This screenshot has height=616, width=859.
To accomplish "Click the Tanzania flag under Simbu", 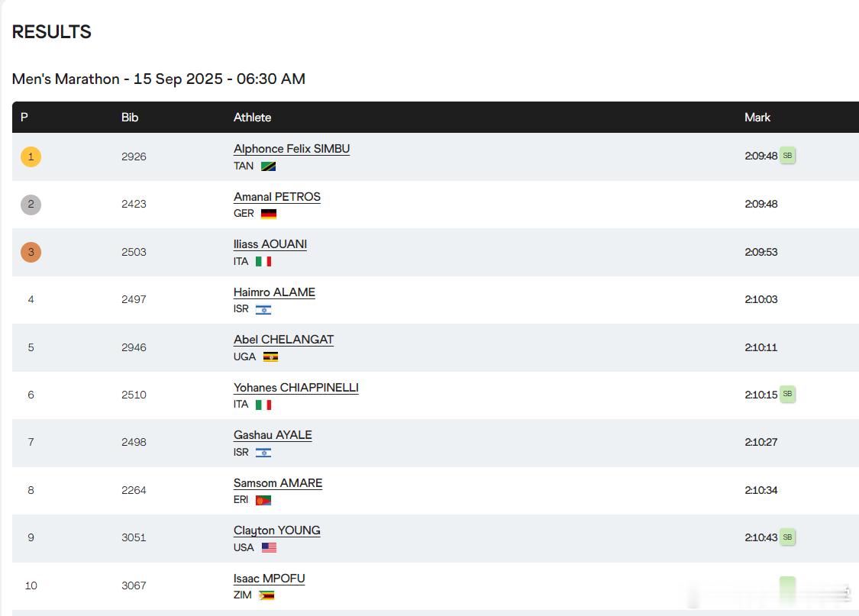I will point(269,166).
